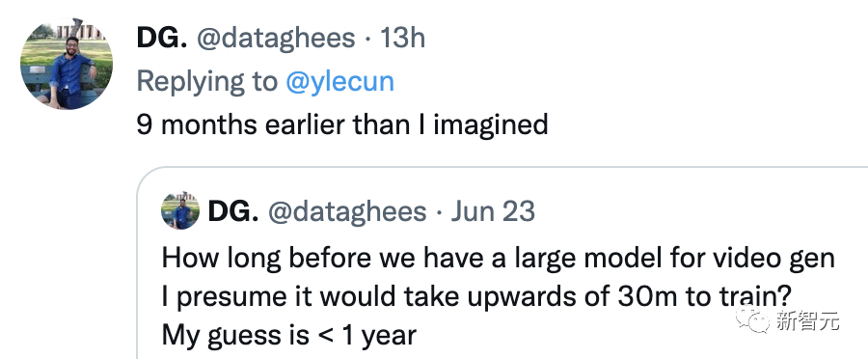Click the DG. name in the quoted tweet
The image size is (868, 359).
pos(233,211)
